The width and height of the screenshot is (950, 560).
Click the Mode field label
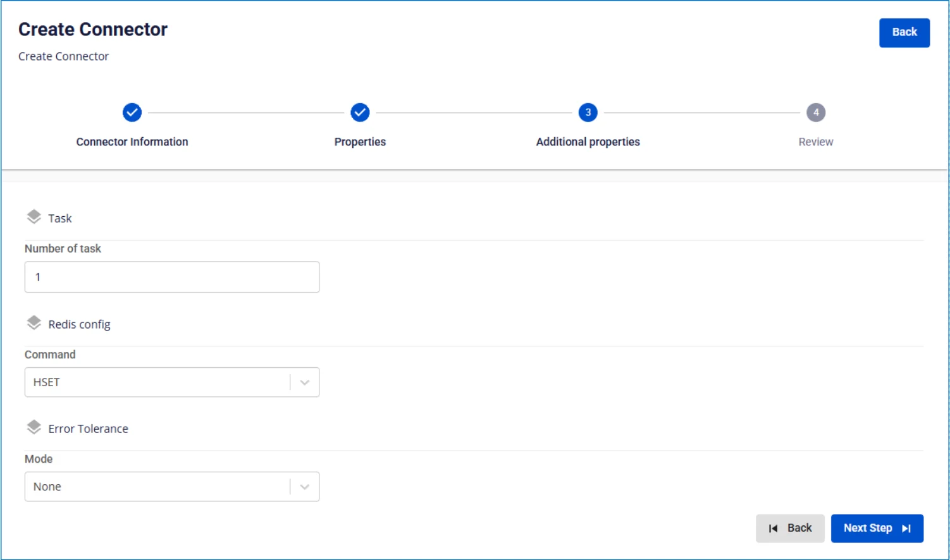[x=39, y=459]
